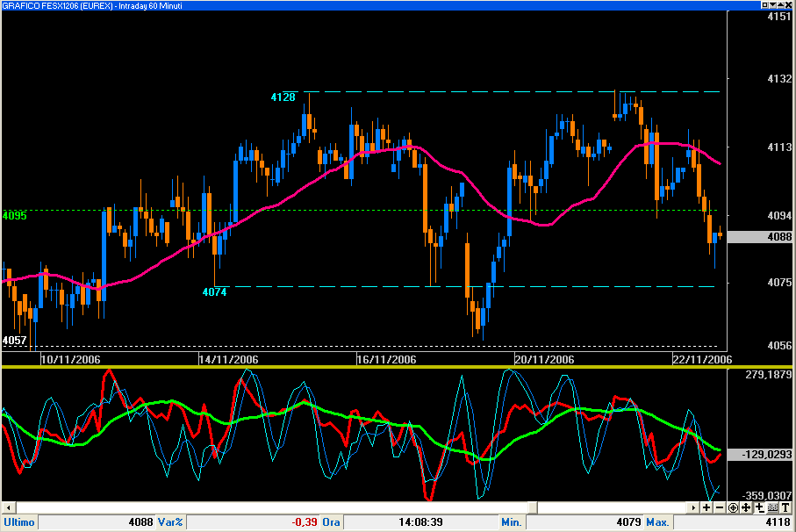
Task: Click the white 4057 level label
Action: pos(15,340)
